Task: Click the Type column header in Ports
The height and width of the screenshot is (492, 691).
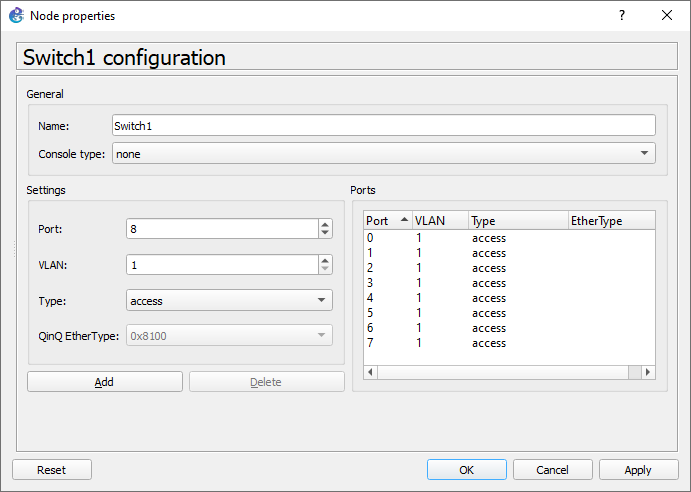Action: pos(518,220)
